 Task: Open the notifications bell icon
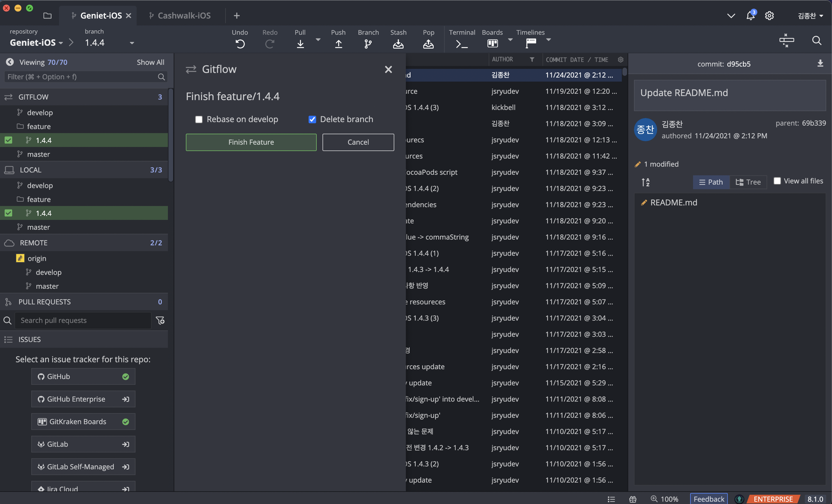(x=750, y=16)
